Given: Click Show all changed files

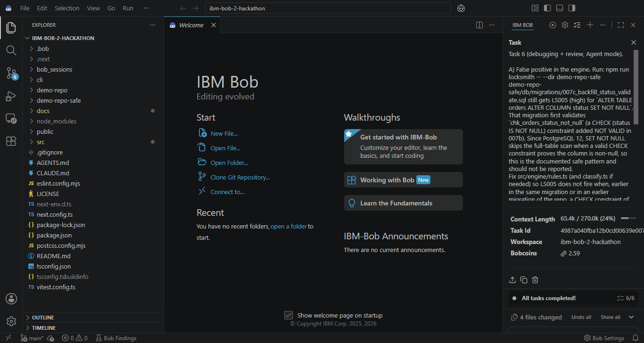Looking at the screenshot, I should coord(611,317).
